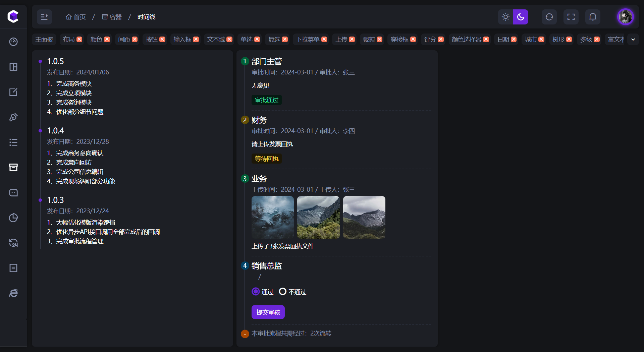Open notifications bell icon
This screenshot has width=644, height=359.
coord(593,17)
